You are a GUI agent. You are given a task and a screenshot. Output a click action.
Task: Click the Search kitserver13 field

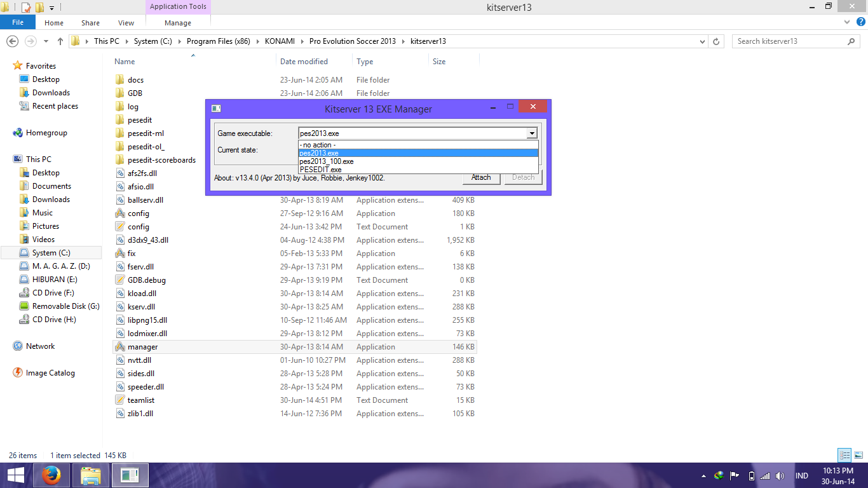789,41
